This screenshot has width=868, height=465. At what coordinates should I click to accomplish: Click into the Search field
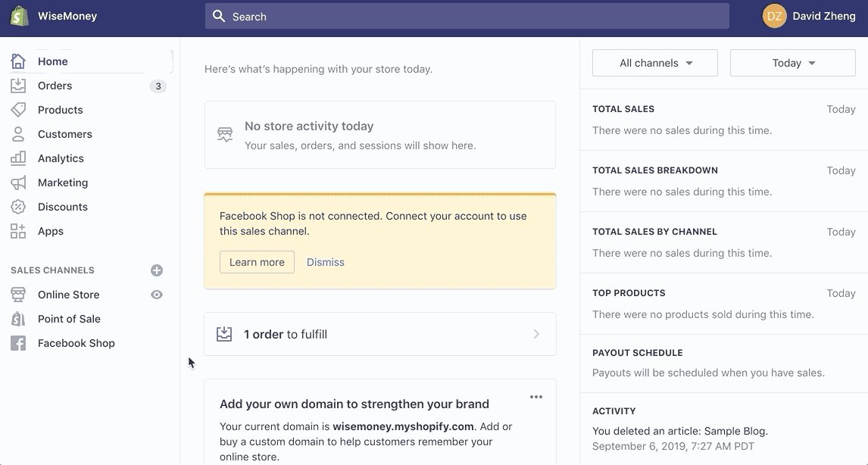(467, 16)
